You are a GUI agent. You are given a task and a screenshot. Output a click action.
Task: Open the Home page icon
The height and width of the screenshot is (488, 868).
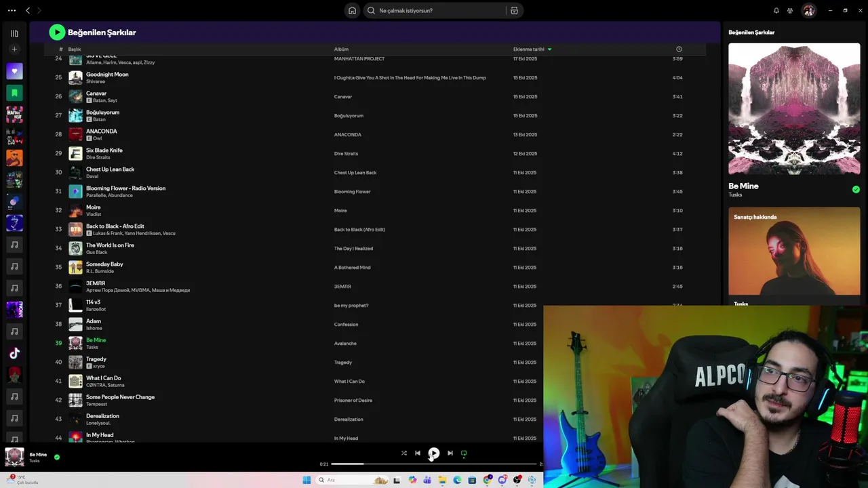(352, 10)
